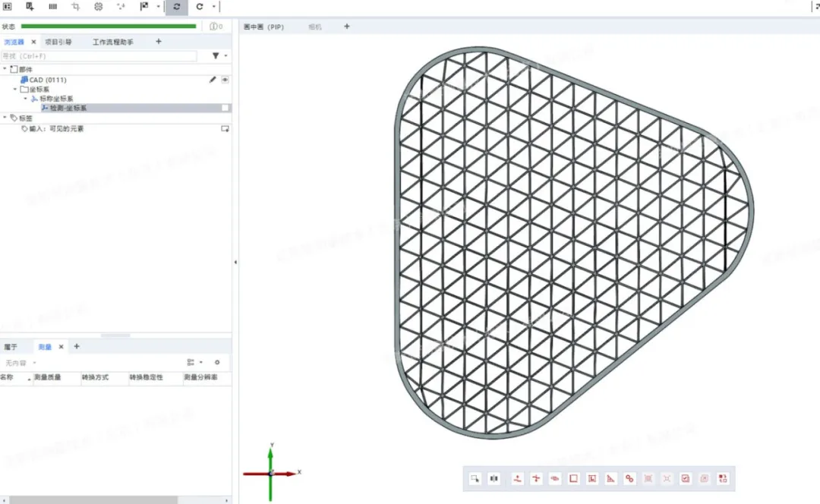Open the 无内容 dropdown

coord(21,363)
